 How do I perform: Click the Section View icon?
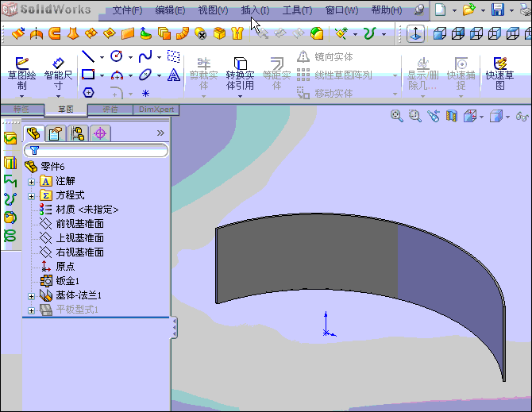[452, 116]
